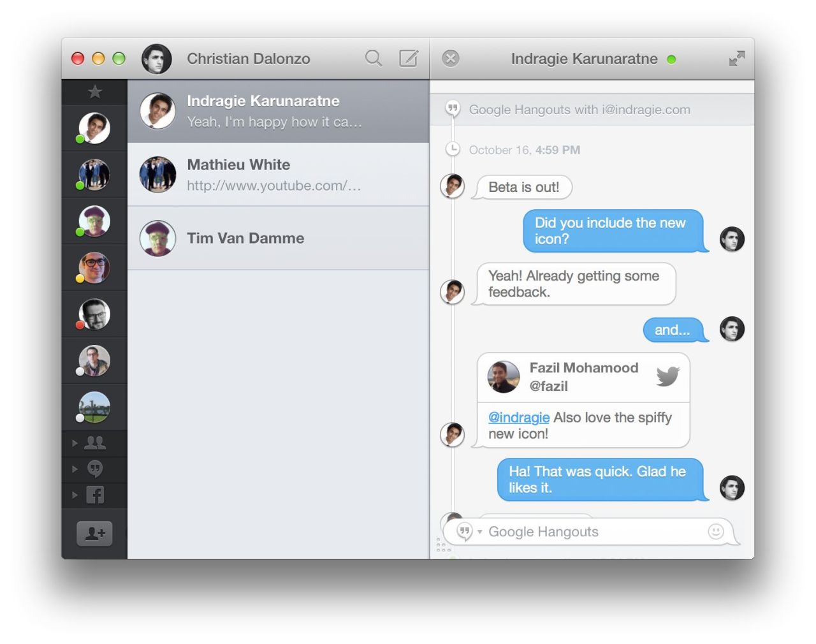Click the "Ha! That was quick" message bubble
This screenshot has height=644, width=816.
602,479
